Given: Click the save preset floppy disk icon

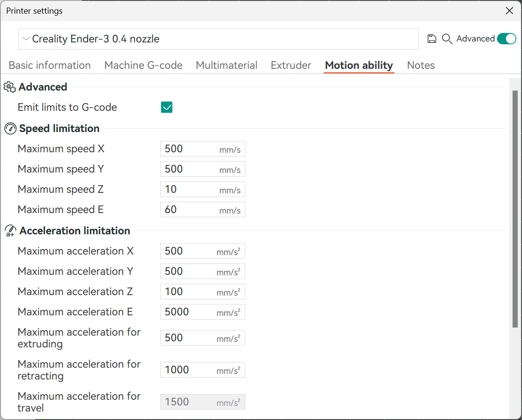Looking at the screenshot, I should pos(431,39).
